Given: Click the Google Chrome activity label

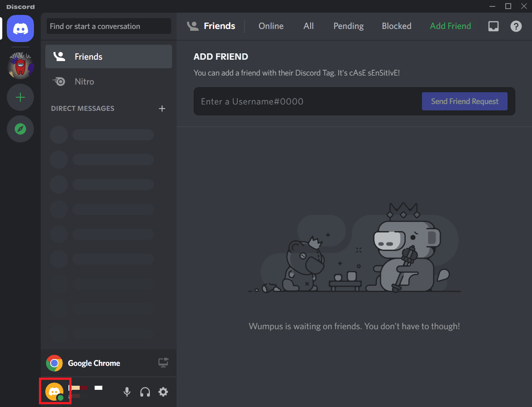Looking at the screenshot, I should 94,363.
